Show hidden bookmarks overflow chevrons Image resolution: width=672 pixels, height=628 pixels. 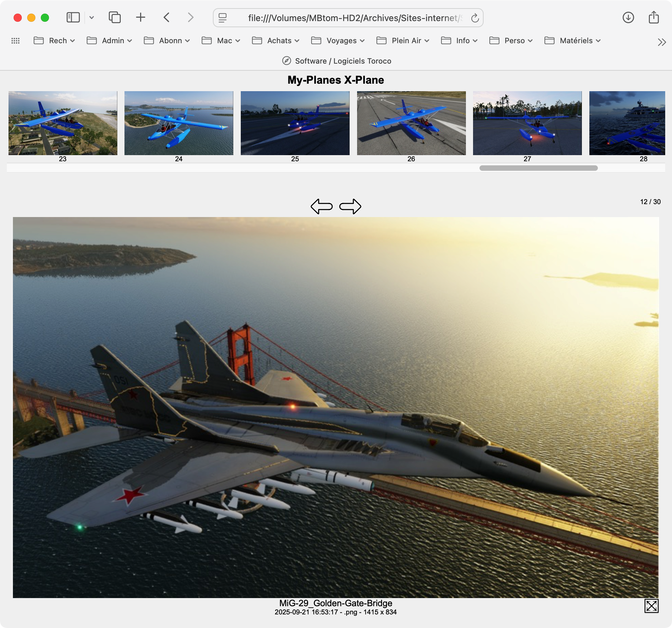(661, 42)
